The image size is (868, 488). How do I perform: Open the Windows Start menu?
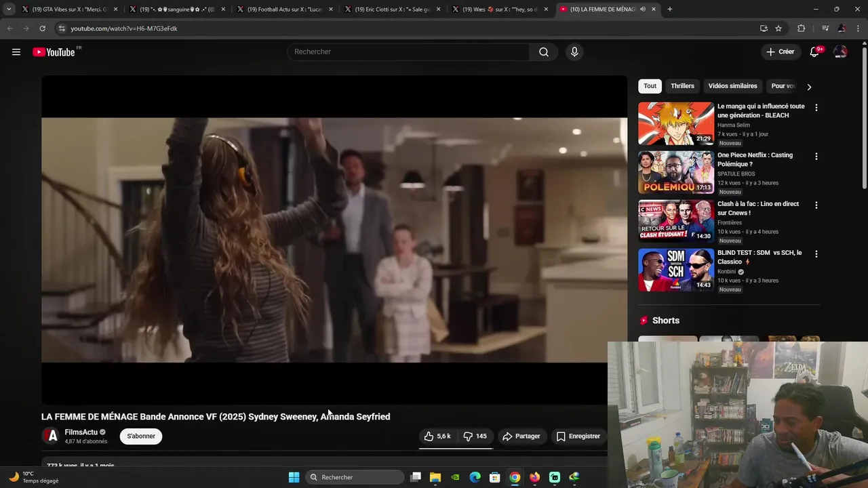[x=294, y=477]
